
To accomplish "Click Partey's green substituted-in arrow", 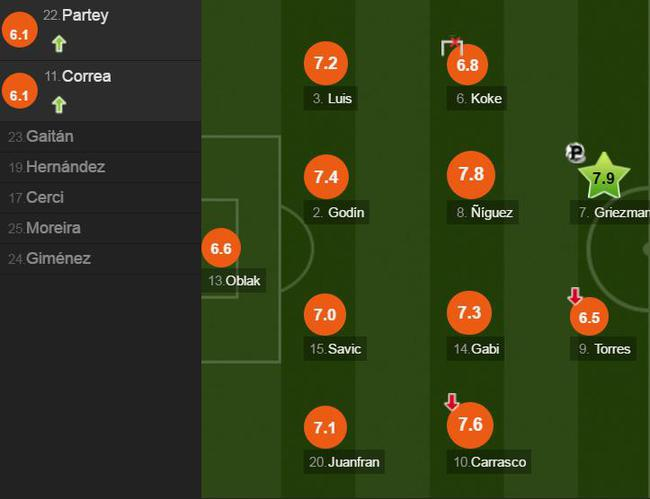I will tap(59, 43).
